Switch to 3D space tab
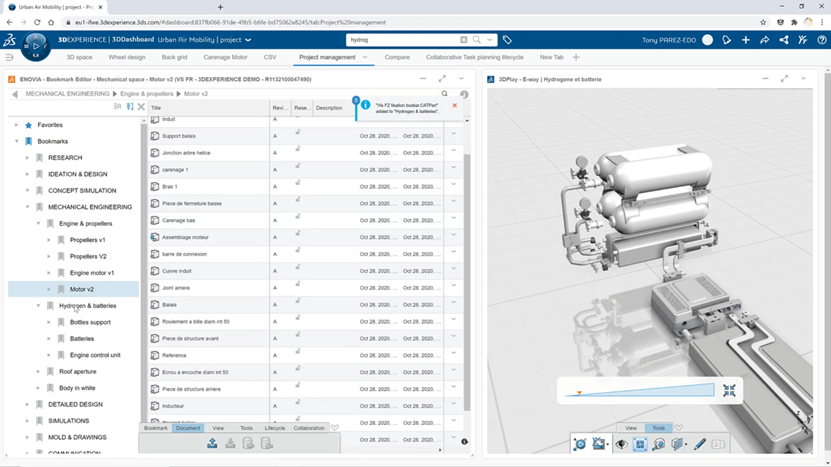Image resolution: width=831 pixels, height=467 pixels. 79,57
